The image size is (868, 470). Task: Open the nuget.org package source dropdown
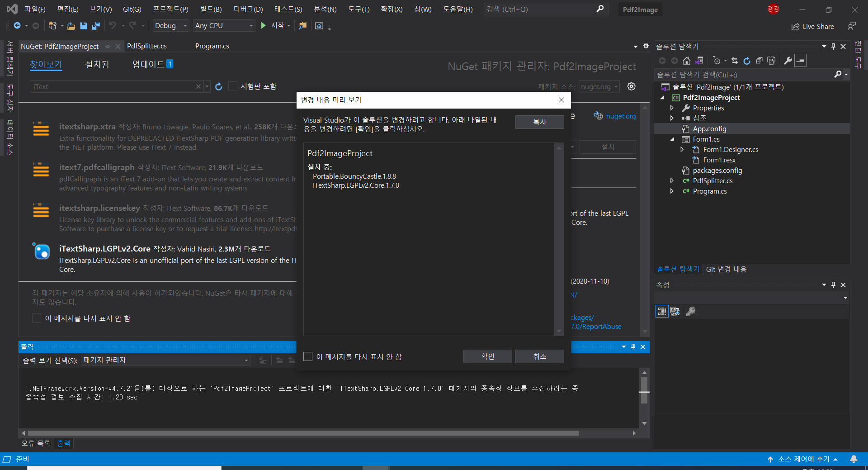(x=599, y=86)
